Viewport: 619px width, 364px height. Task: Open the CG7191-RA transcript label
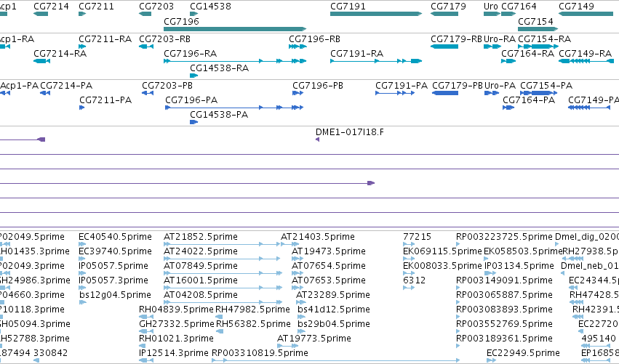coord(357,54)
